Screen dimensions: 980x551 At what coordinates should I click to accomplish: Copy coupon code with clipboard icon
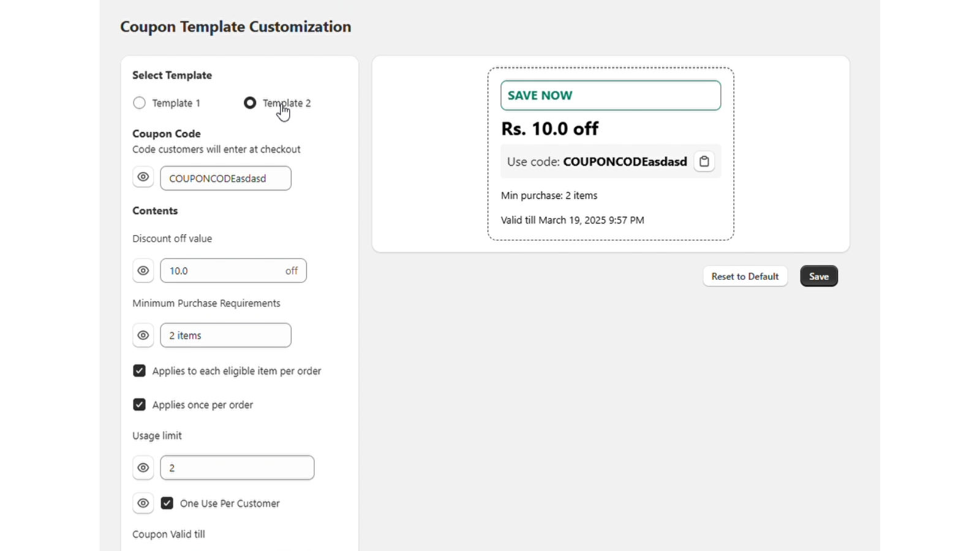pos(704,162)
